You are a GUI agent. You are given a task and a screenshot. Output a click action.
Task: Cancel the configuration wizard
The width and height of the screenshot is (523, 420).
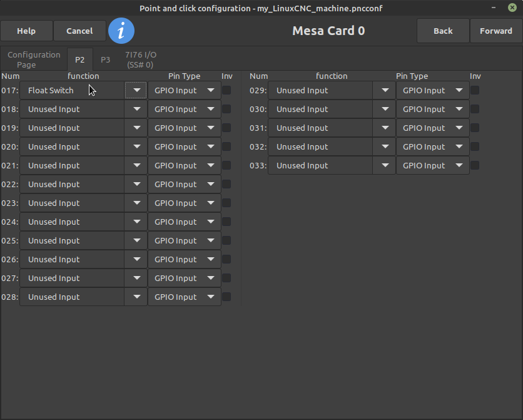[79, 31]
